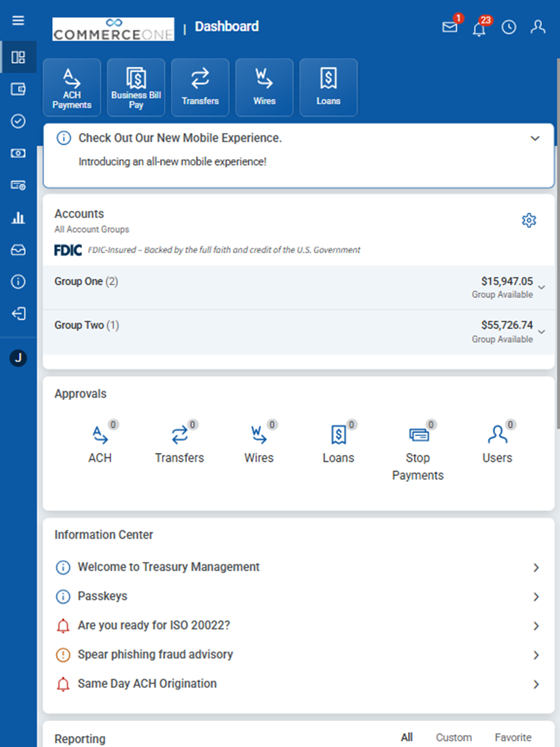Click the FDIC-Insured notice text
The width and height of the screenshot is (560, 747).
[x=224, y=250]
